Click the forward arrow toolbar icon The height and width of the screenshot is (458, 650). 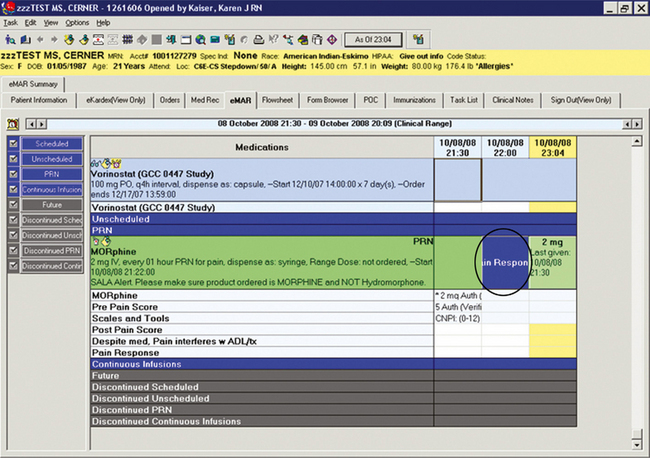click(54, 39)
